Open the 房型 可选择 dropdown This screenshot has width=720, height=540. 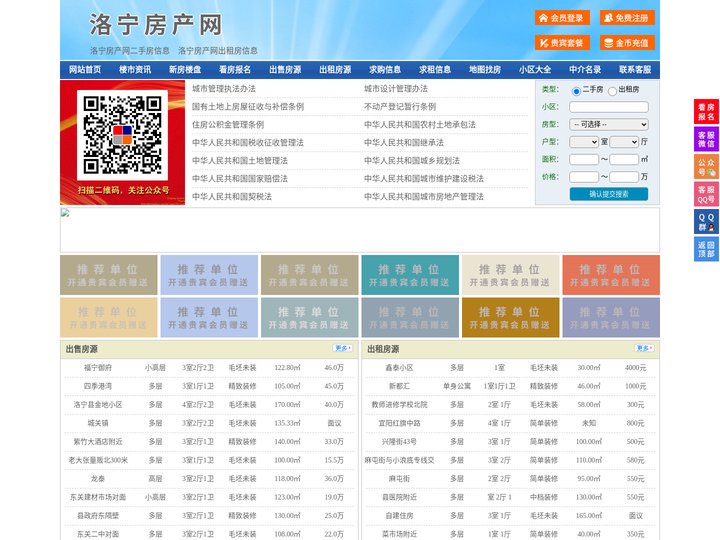pos(609,124)
